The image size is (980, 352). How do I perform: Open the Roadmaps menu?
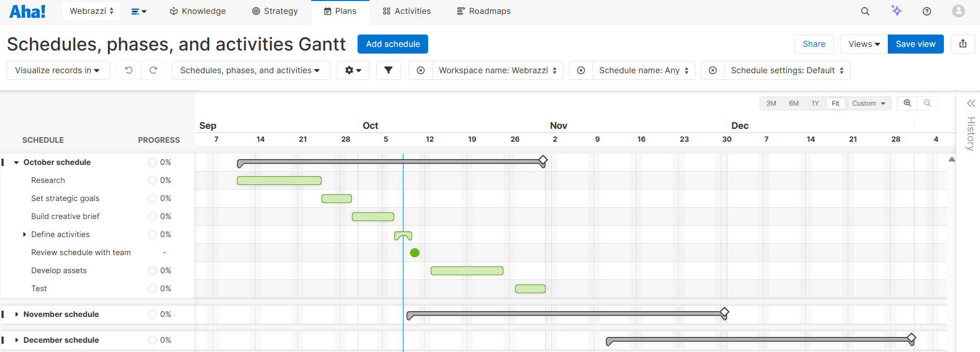(x=483, y=11)
